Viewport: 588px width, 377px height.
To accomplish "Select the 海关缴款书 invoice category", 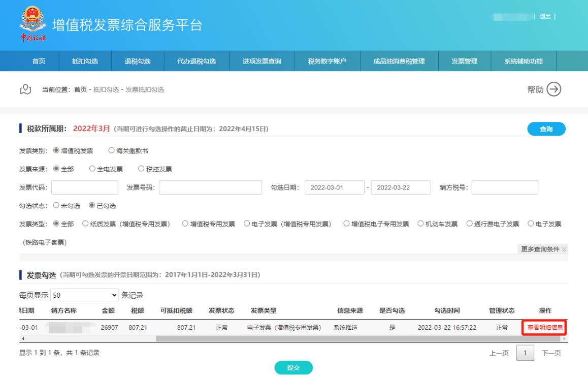I will (x=112, y=151).
